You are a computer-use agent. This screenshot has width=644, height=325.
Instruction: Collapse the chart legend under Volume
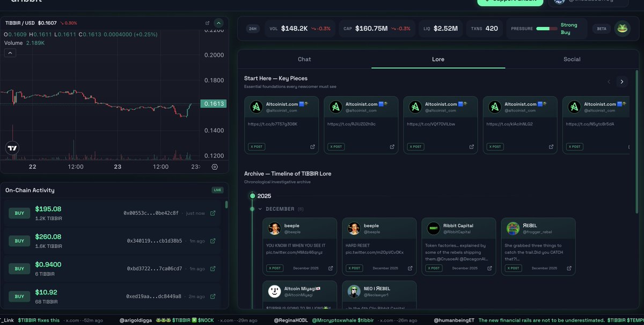click(x=10, y=53)
